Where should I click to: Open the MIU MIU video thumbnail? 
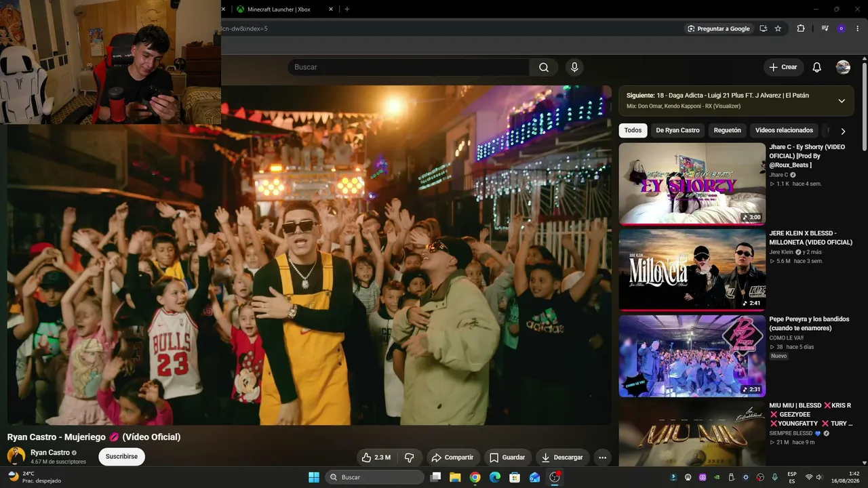692,434
